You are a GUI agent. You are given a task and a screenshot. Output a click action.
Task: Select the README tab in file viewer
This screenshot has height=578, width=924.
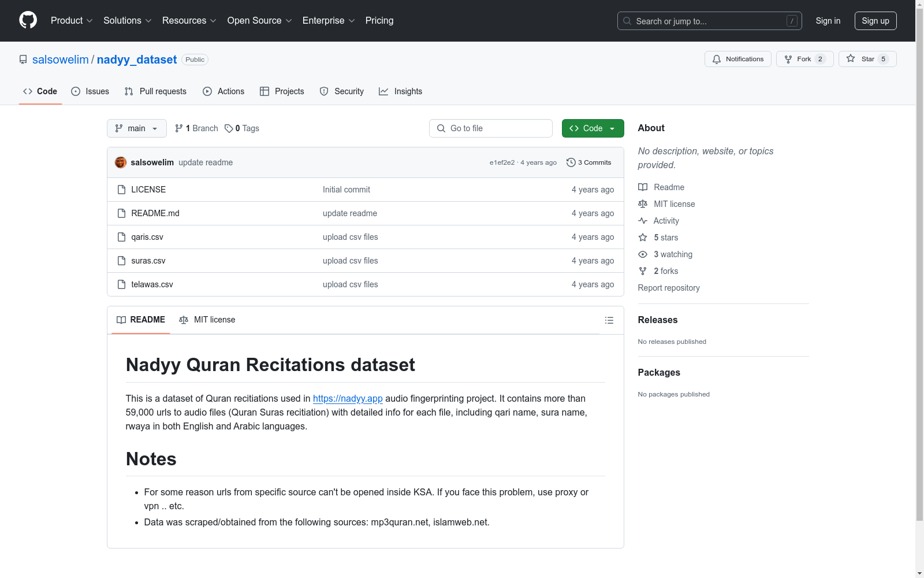click(x=141, y=320)
